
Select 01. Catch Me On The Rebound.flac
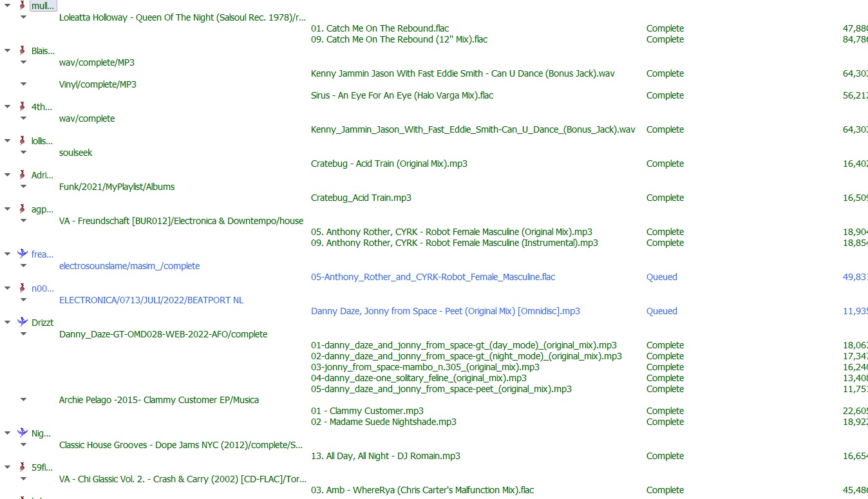380,28
